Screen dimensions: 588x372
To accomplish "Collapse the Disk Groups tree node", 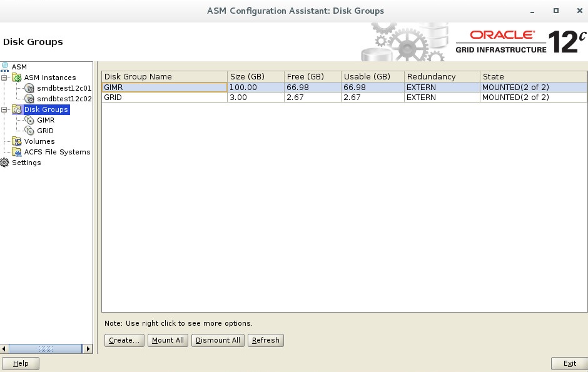I will tap(4, 110).
